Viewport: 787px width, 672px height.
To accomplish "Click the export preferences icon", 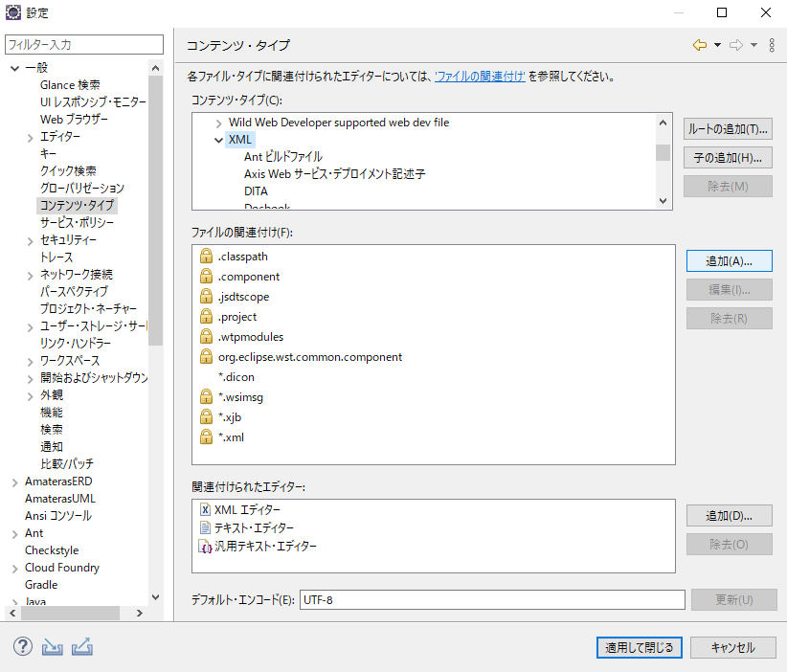I will click(x=82, y=647).
